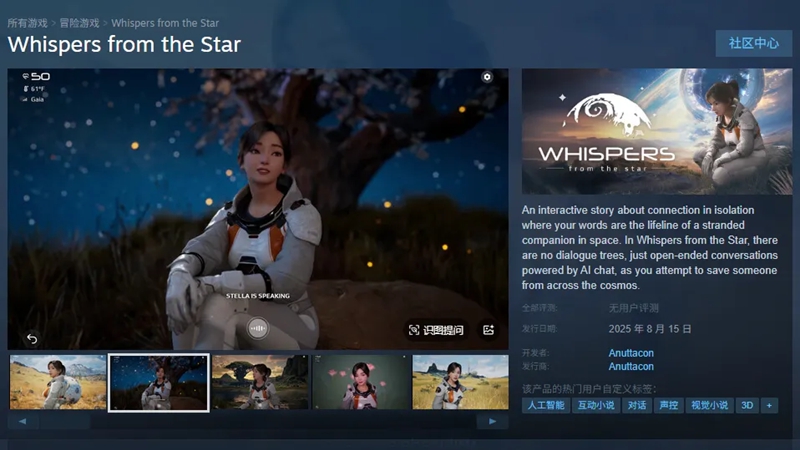
Task: Select the 视觉小说 tag
Action: [709, 406]
